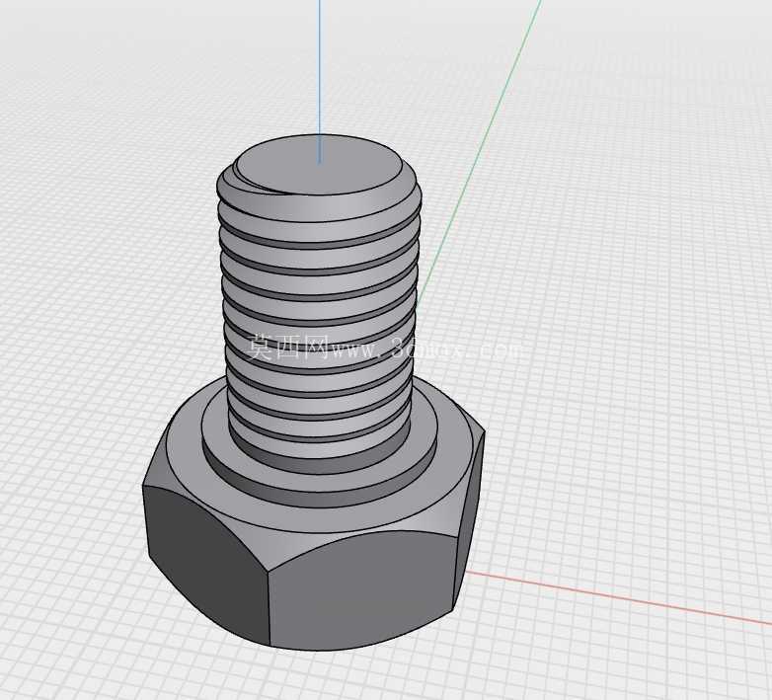Click the green axis line
This screenshot has height=700, width=772.
click(479, 152)
